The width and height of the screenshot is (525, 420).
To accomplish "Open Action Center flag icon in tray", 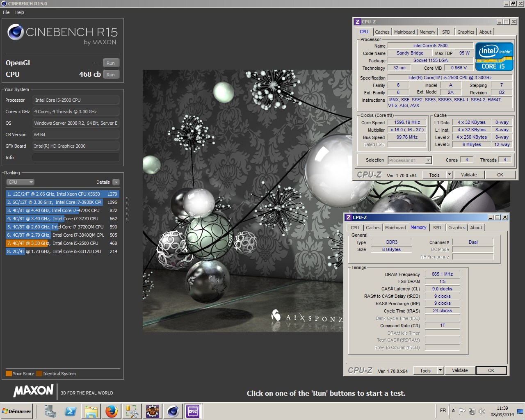I will [462, 411].
